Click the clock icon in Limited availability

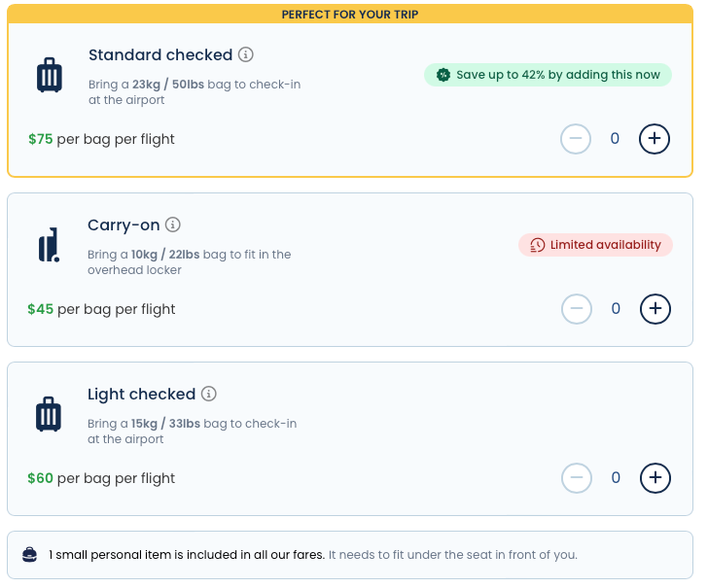pos(537,245)
